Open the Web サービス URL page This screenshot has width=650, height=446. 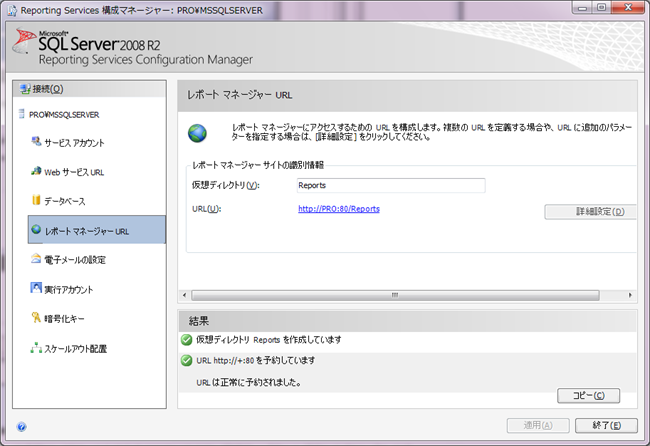pyautogui.click(x=74, y=172)
